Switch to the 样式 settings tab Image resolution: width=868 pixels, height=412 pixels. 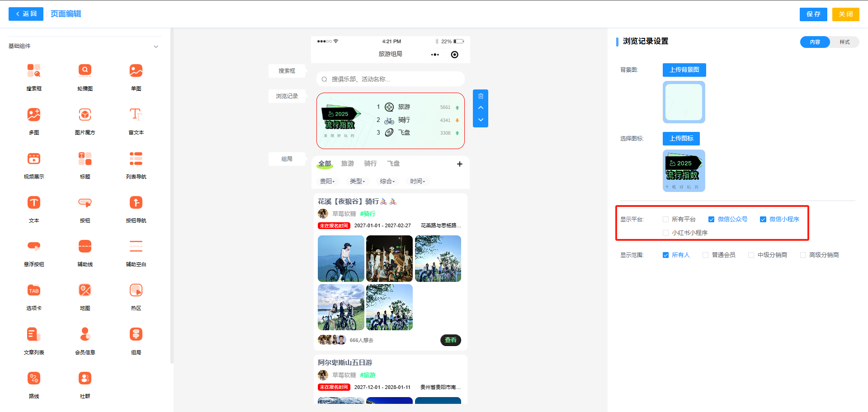[x=844, y=42]
